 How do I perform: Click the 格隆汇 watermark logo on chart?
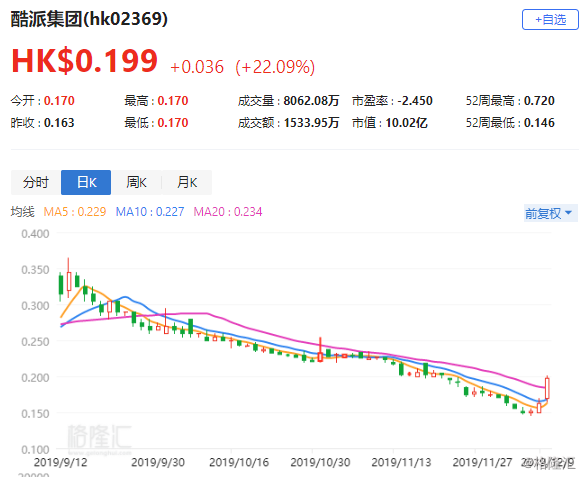pos(100,438)
